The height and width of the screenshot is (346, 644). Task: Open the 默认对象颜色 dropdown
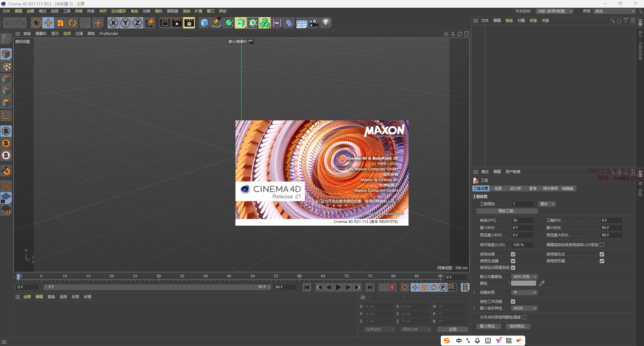[524, 277]
